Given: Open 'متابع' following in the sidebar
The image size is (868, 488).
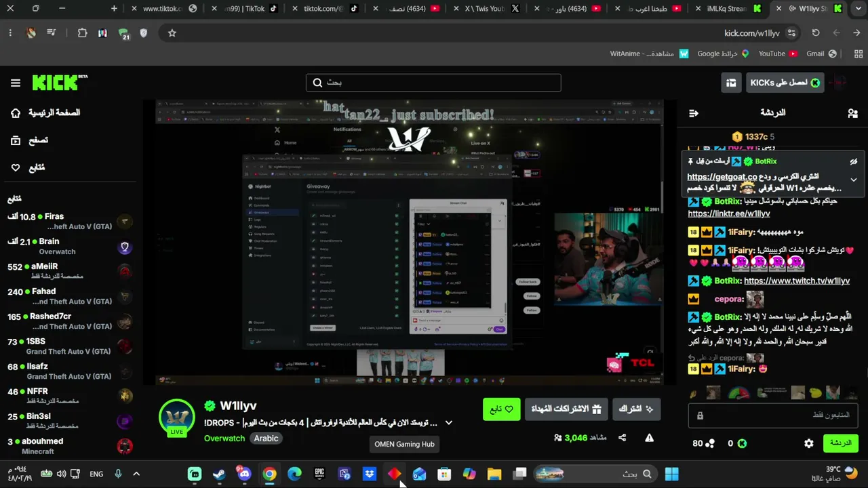Looking at the screenshot, I should pos(28,167).
